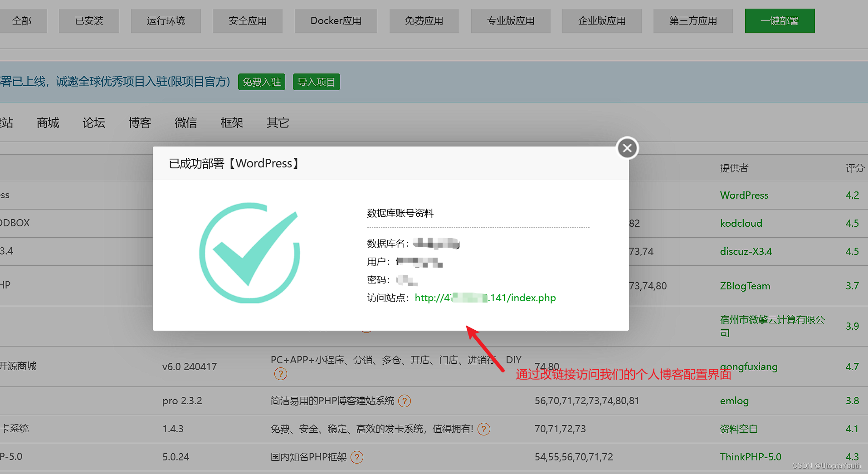Viewport: 868px width, 474px height.
Task: Click the version pro 2.3.2 cell
Action: (x=182, y=401)
